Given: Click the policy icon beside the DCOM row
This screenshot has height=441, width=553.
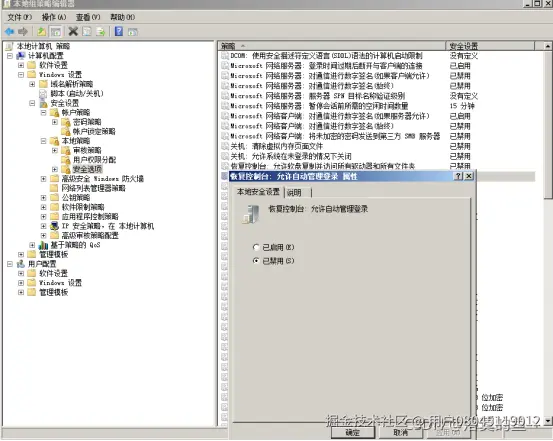Looking at the screenshot, I should click(x=225, y=56).
